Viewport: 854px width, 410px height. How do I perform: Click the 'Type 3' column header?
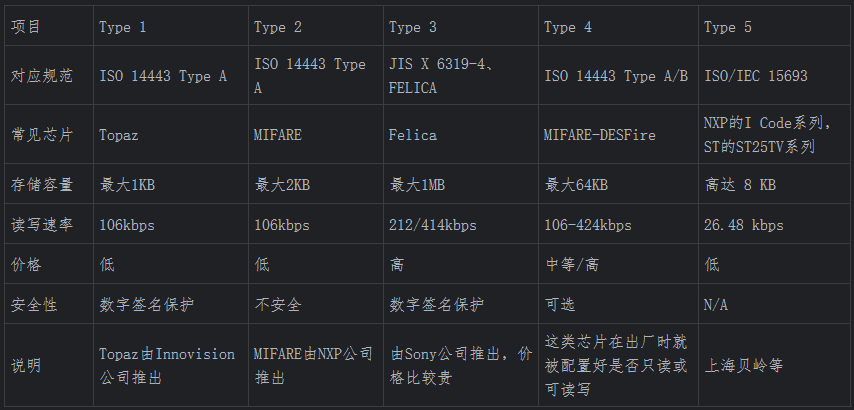pyautogui.click(x=412, y=27)
